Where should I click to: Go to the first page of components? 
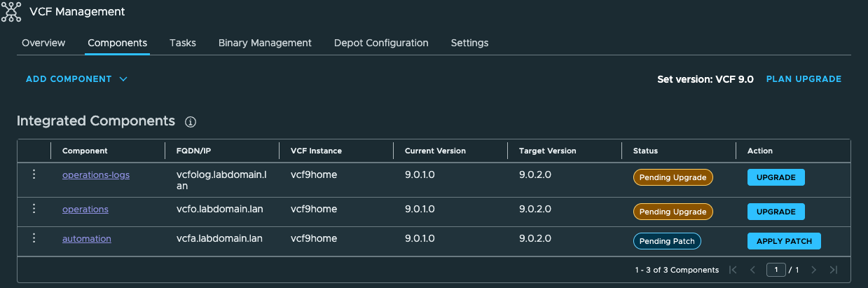point(733,270)
